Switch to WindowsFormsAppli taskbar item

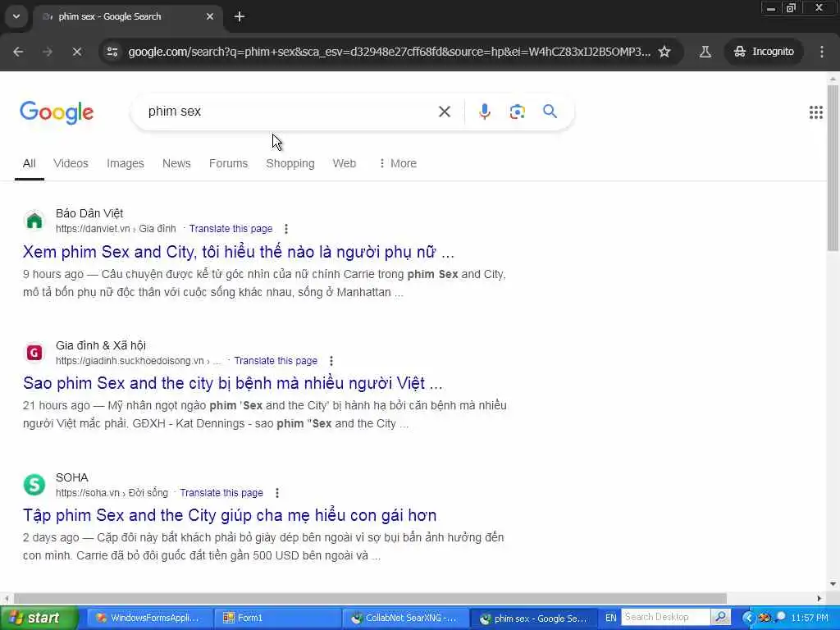coord(149,619)
